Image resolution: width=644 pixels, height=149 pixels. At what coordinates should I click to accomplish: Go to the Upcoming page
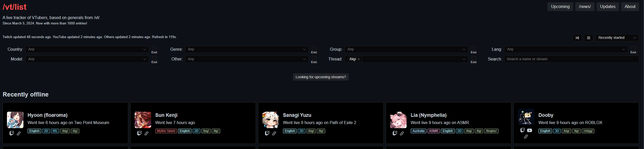560,7
